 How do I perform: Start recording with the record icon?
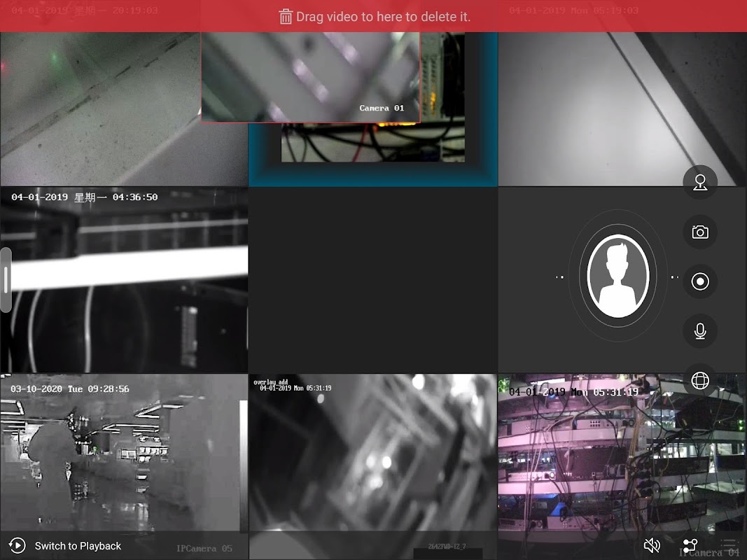[700, 281]
